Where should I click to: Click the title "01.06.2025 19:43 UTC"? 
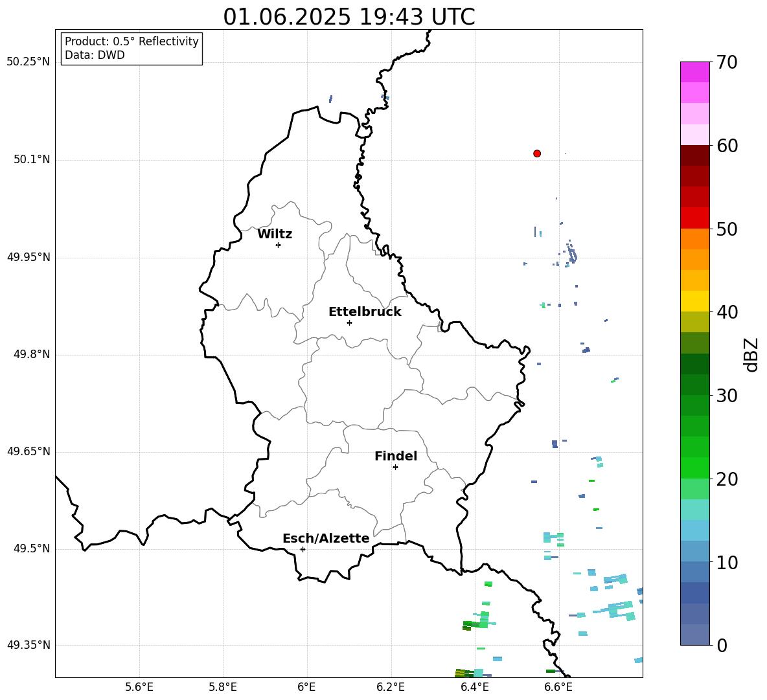pos(349,17)
